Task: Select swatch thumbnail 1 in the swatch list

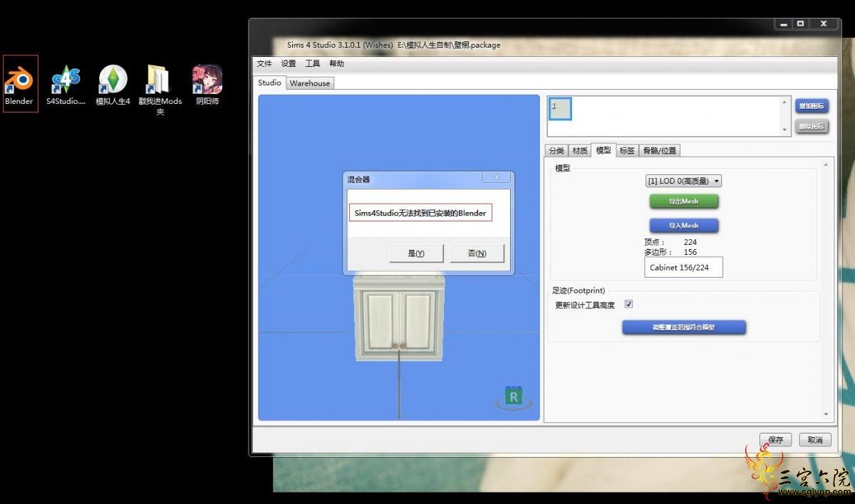Action: click(560, 109)
